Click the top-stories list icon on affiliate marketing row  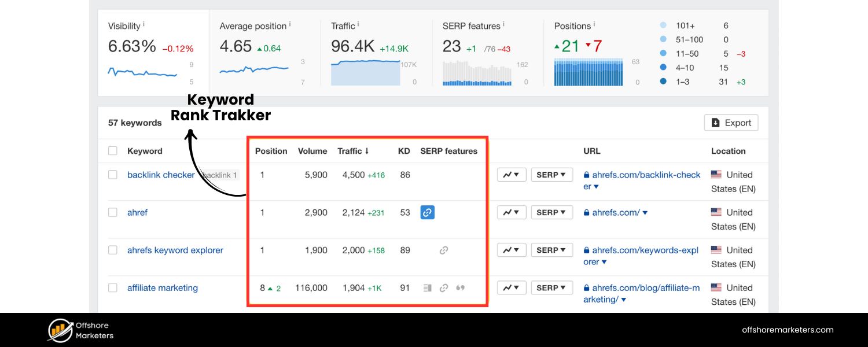[x=426, y=287]
